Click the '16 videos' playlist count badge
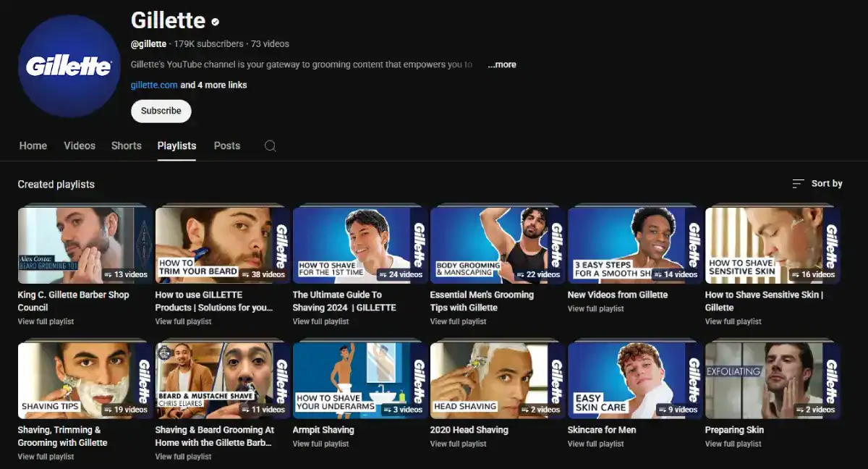Screen dimensions: 868x469 813,274
